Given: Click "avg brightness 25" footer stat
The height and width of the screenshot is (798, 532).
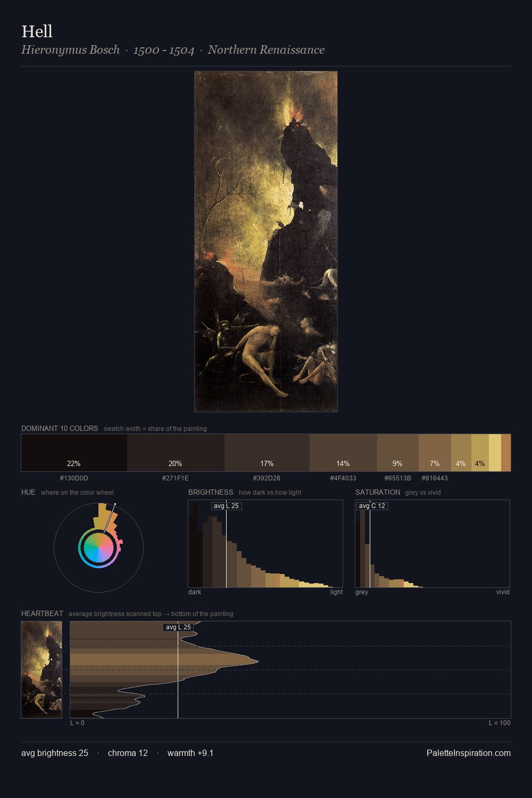Looking at the screenshot, I should click(x=55, y=753).
